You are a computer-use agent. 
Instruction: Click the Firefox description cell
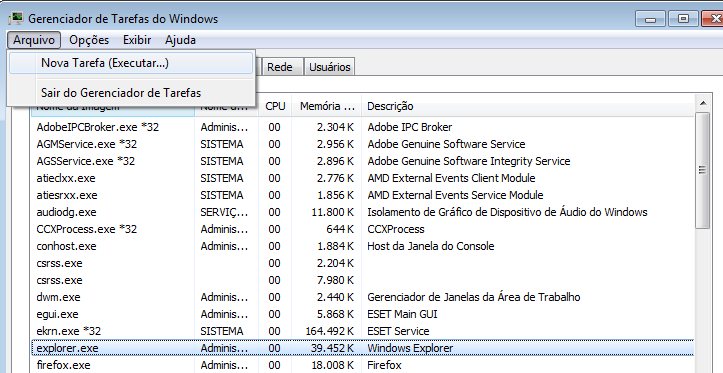click(384, 365)
